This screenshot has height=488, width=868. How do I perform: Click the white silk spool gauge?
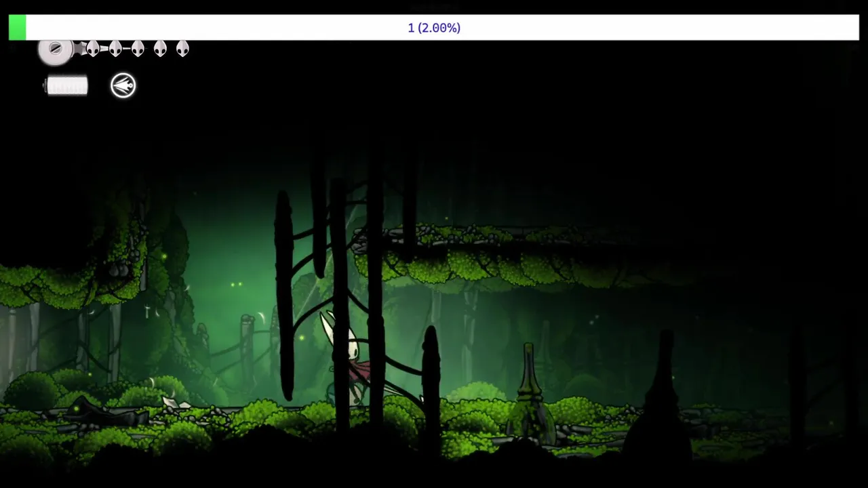(x=66, y=85)
